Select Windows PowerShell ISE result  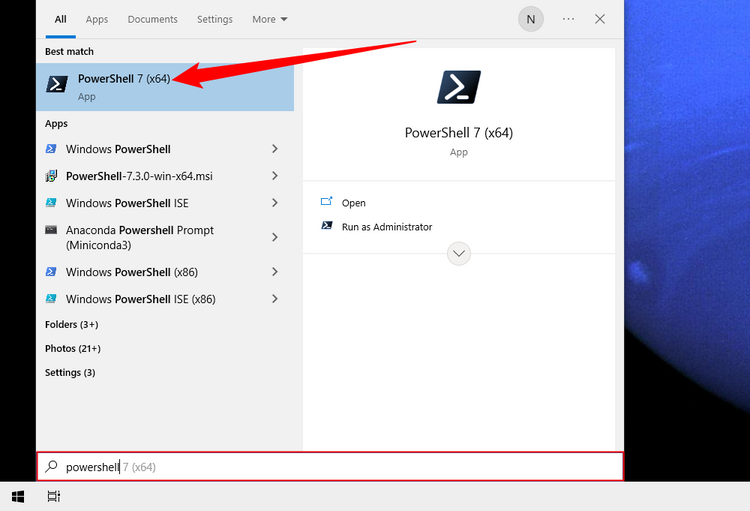pyautogui.click(x=165, y=203)
